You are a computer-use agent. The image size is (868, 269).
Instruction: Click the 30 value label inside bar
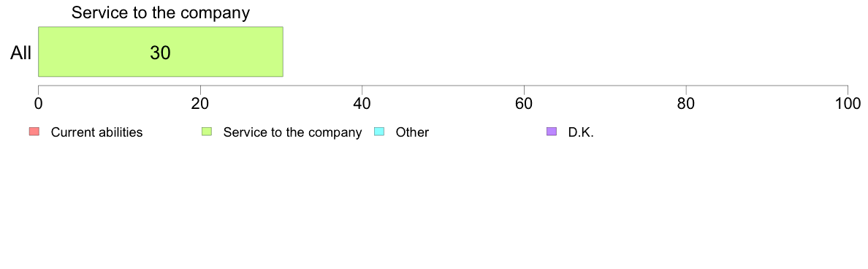pyautogui.click(x=161, y=53)
